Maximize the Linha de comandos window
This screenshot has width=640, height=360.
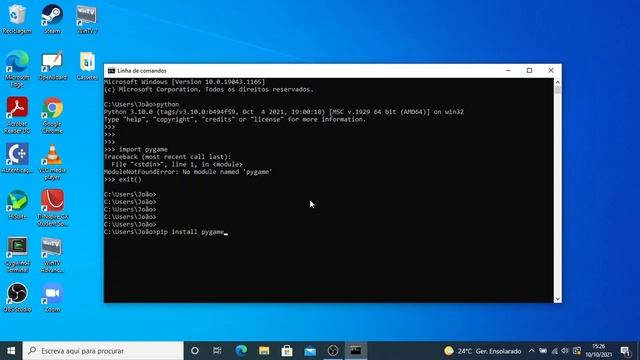click(529, 71)
